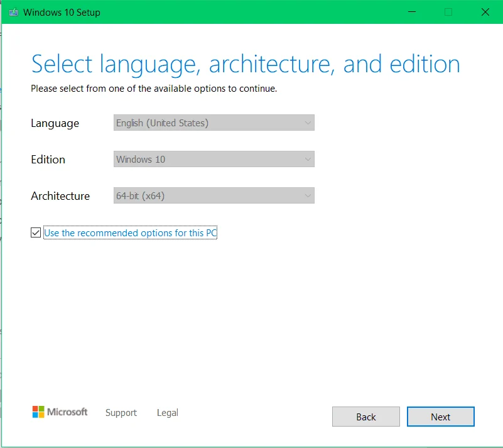
Task: Open the Architecture dropdown showing 64-bit (x64)
Action: pos(214,195)
